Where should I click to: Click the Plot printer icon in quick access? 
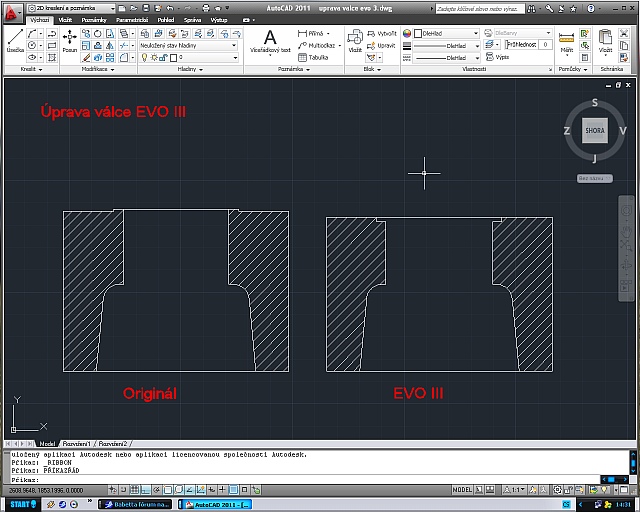(x=206, y=8)
